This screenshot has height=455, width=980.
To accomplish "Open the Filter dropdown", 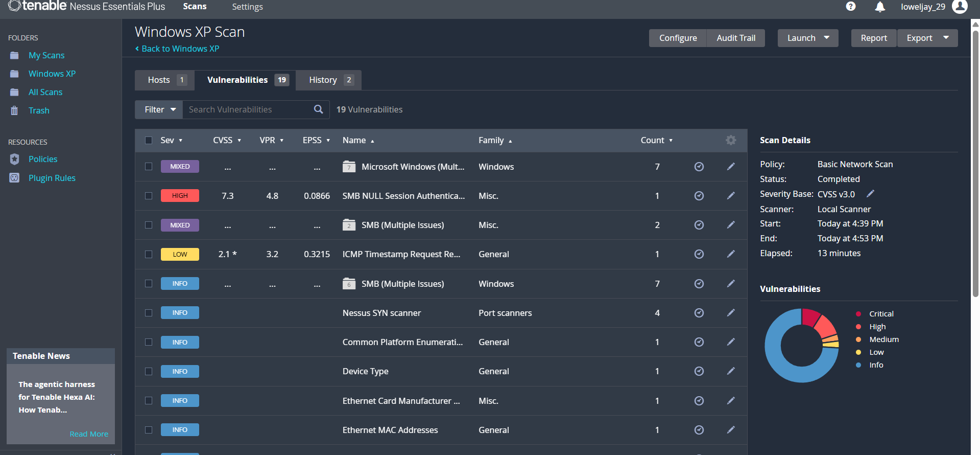I will point(159,109).
